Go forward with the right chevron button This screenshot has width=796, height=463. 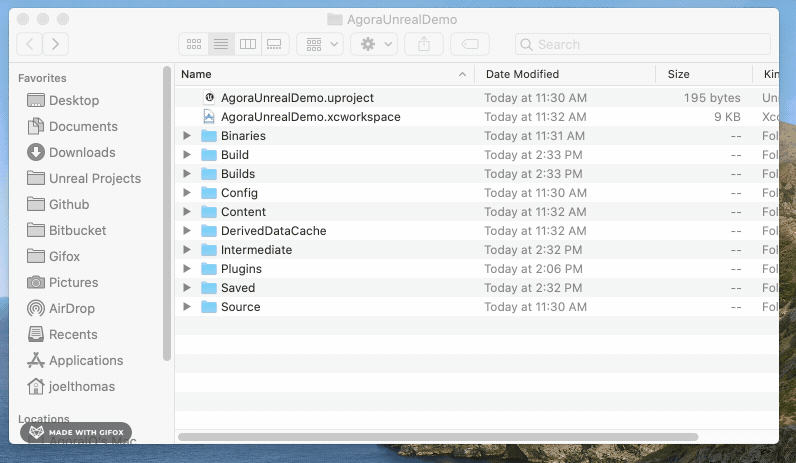[55, 44]
